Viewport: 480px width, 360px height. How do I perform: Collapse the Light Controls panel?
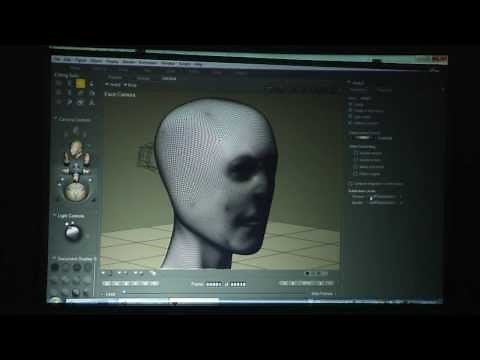[55, 216]
